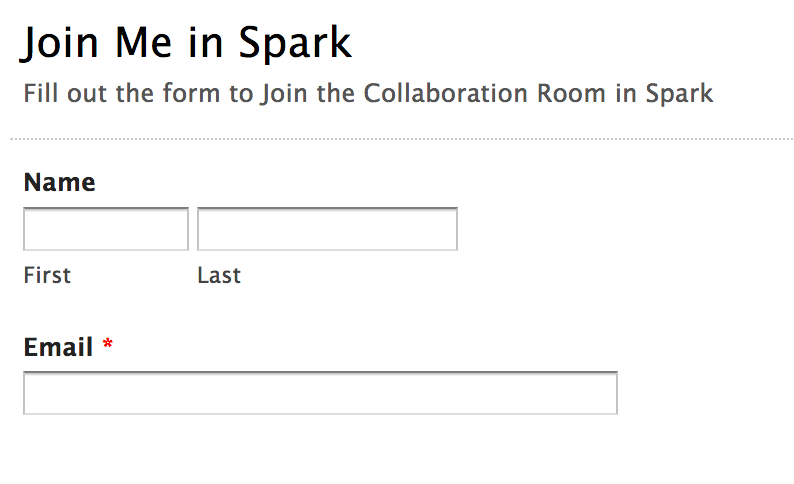
Task: Focus the Last name text box
Action: click(x=327, y=229)
